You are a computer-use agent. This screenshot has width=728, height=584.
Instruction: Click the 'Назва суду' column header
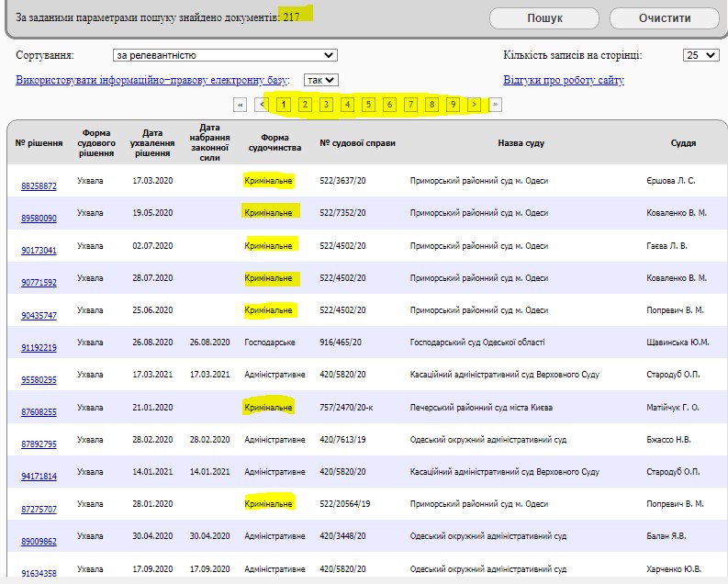[521, 143]
